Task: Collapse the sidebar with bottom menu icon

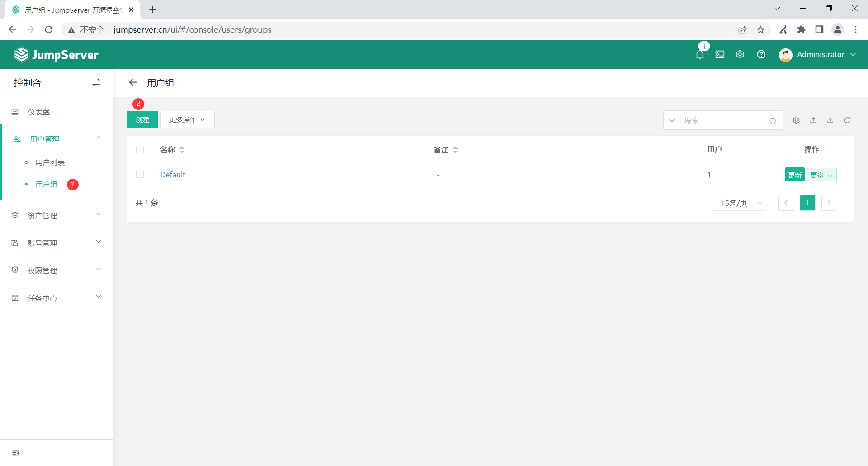Action: [16, 453]
